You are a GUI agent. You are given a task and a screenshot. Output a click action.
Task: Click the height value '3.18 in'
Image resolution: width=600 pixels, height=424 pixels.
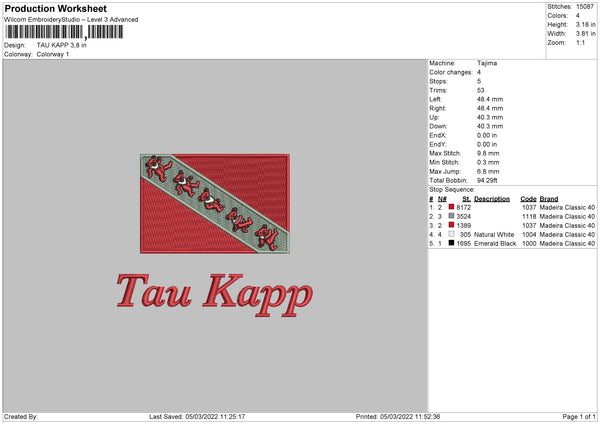click(x=585, y=24)
